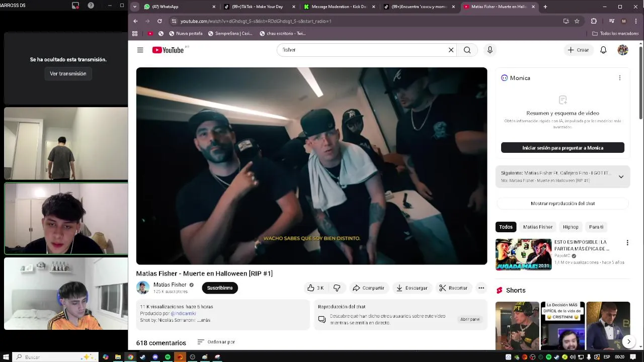
Task: Open the chau escritorio Twitch bookmark
Action: [283, 33]
